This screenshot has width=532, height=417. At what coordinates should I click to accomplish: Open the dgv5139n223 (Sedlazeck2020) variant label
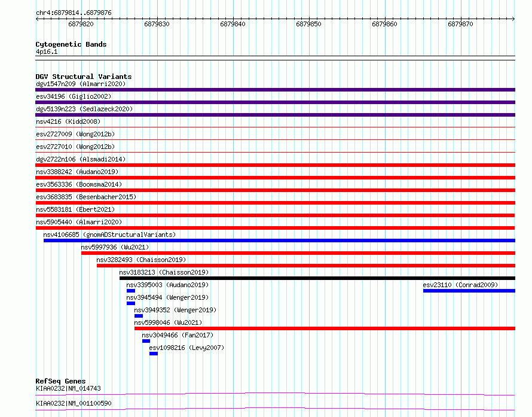tap(84, 109)
